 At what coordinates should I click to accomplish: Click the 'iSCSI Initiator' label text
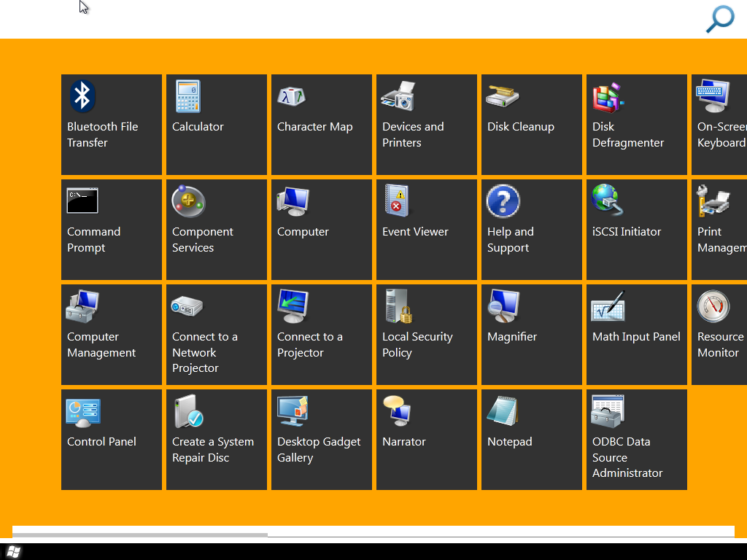(x=627, y=232)
